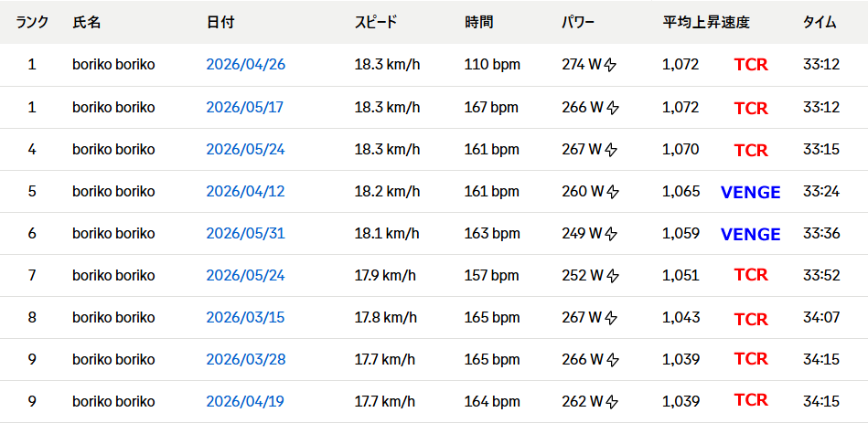Click the rank number 7 cell

32,275
